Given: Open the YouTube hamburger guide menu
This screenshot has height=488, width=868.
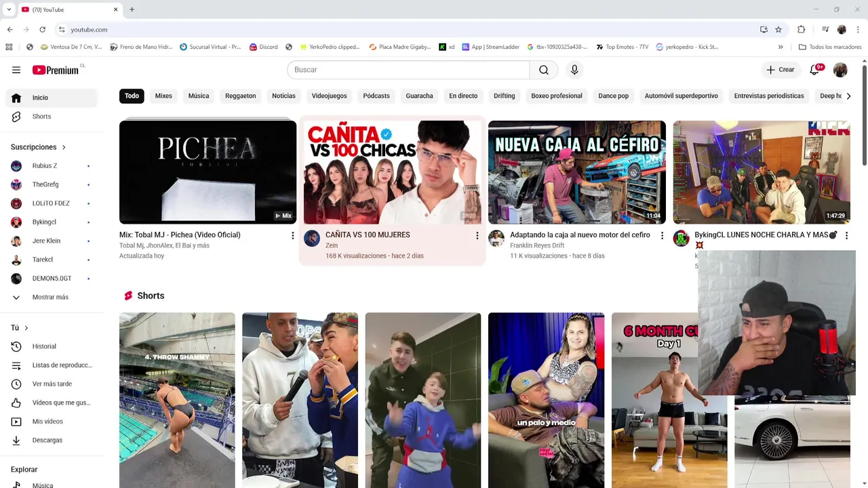Looking at the screenshot, I should (16, 70).
